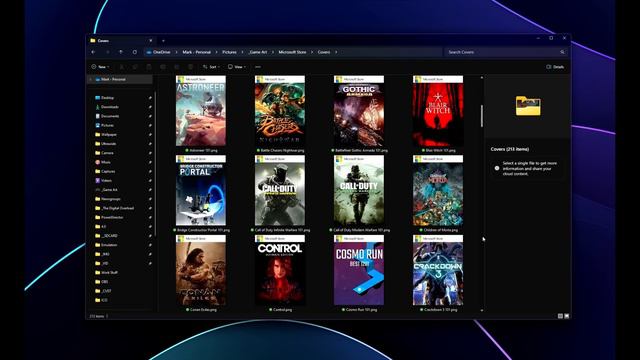Open the New dropdown
The height and width of the screenshot is (360, 640).
(100, 67)
